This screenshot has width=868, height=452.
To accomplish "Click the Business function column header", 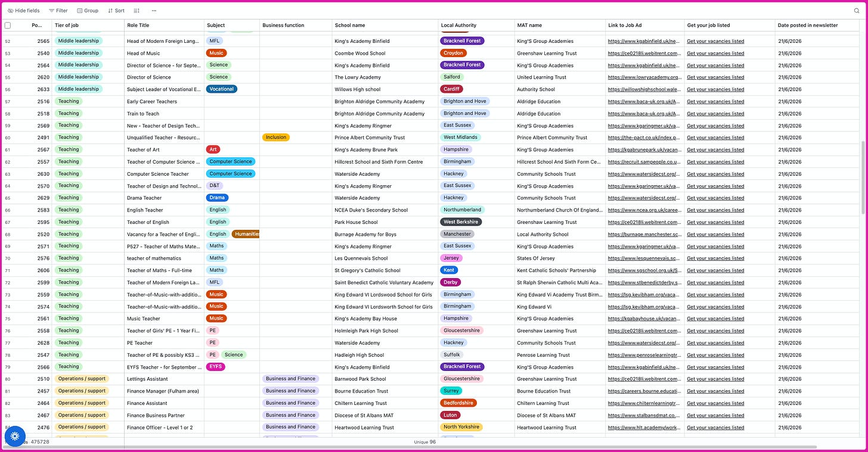I will click(x=296, y=26).
